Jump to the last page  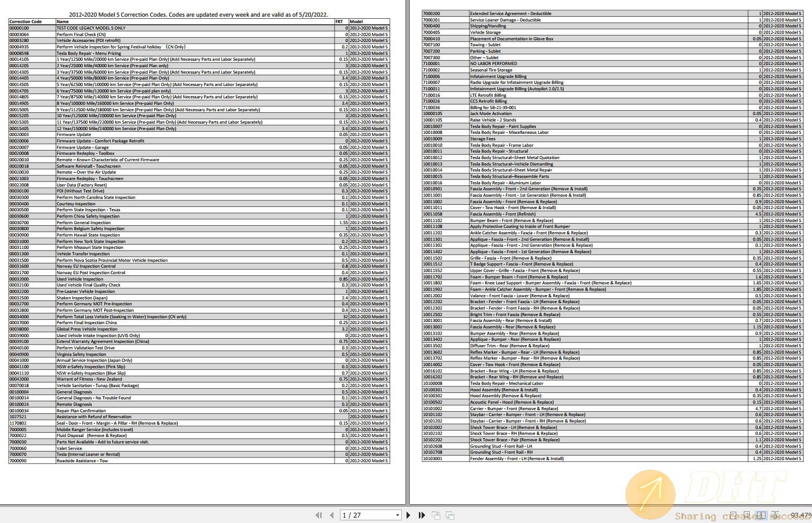pos(422,515)
